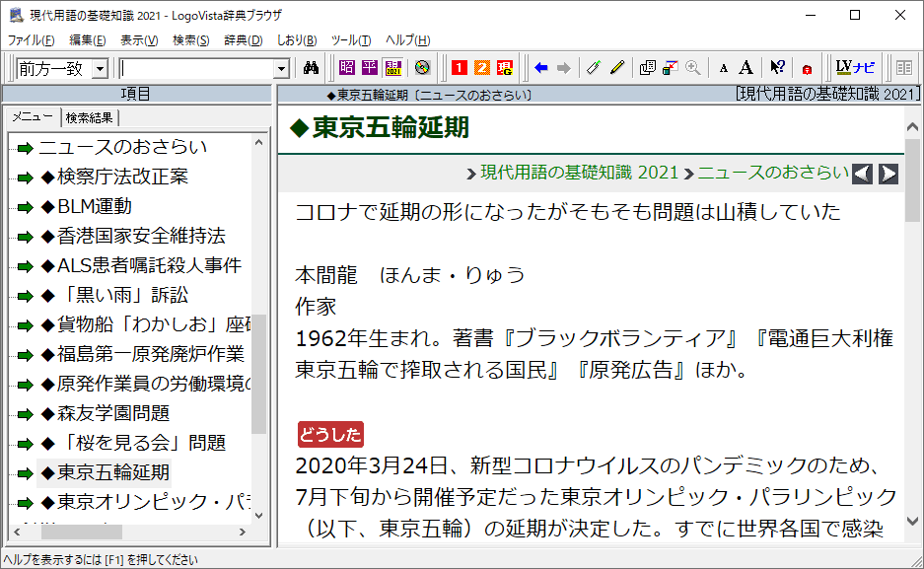The image size is (924, 569).
Task: Toggle the two-column layout icon
Action: (x=904, y=68)
